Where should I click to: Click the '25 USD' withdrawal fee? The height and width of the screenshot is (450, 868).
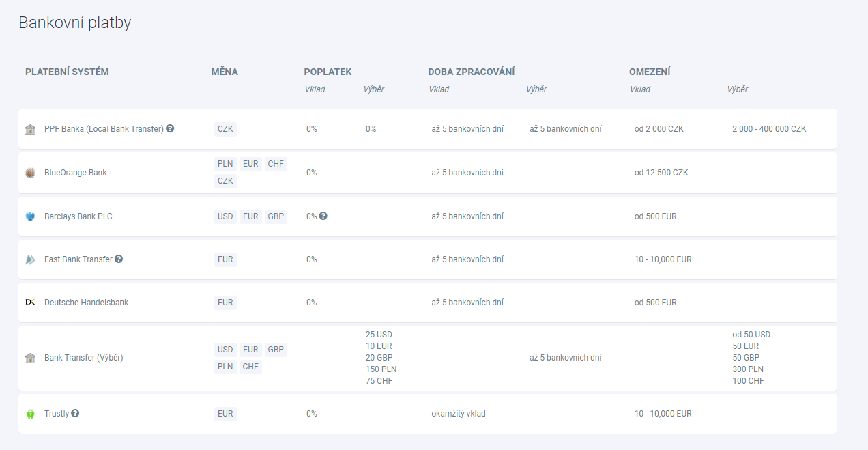pos(379,335)
